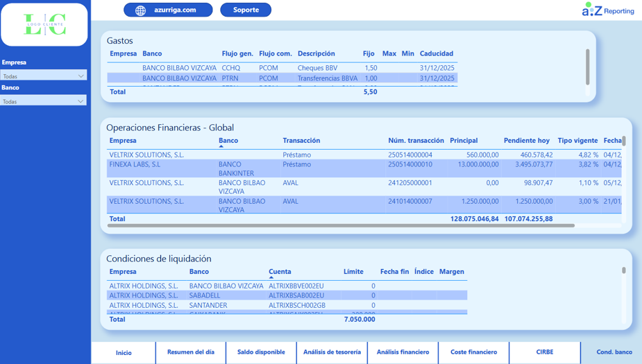Select transaction number 241205000001
The image size is (642, 364).
pos(410,183)
